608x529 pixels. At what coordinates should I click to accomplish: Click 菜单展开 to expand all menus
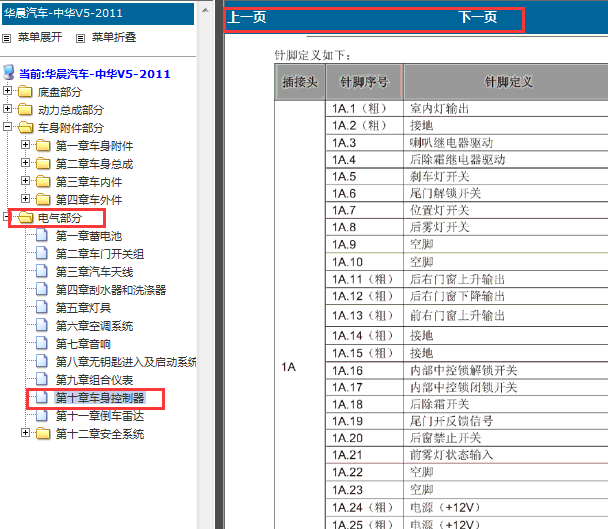(40, 37)
